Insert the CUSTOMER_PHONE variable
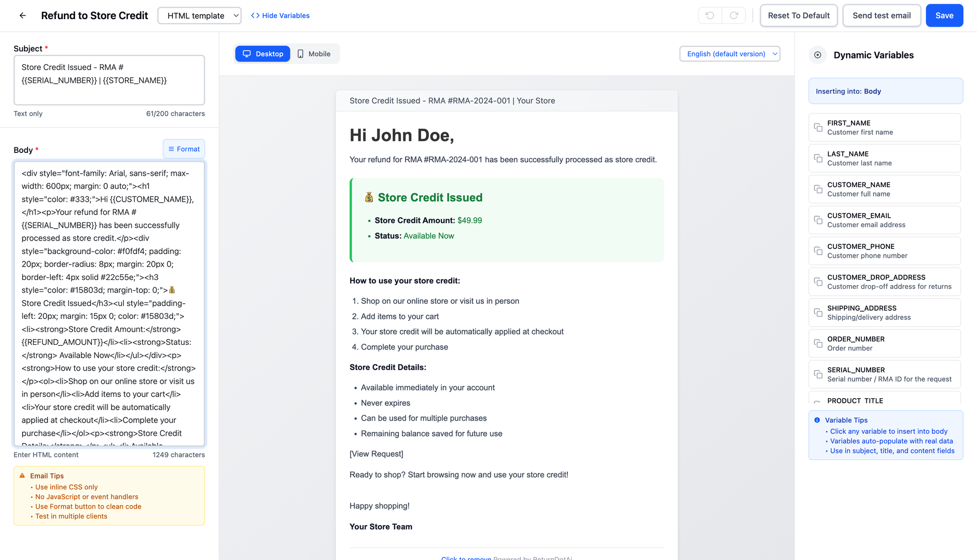Image resolution: width=977 pixels, height=560 pixels. [884, 251]
